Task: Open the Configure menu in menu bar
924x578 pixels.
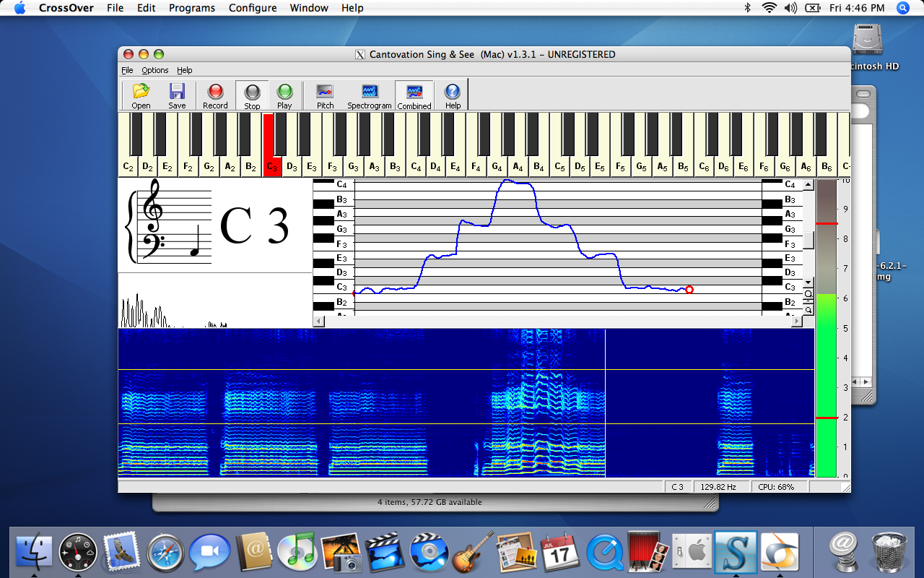Action: click(253, 8)
